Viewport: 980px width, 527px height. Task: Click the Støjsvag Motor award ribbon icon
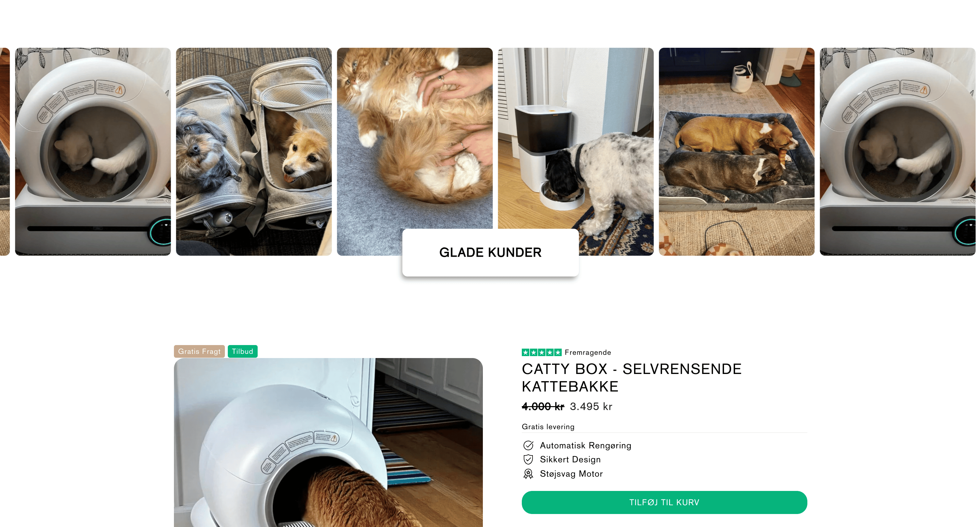[x=528, y=474]
